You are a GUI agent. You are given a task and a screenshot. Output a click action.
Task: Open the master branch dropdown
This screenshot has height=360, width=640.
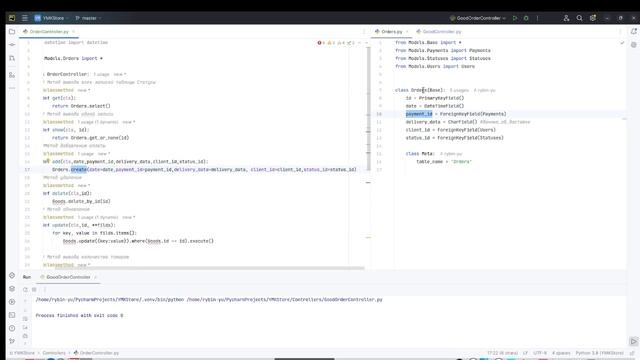click(88, 18)
